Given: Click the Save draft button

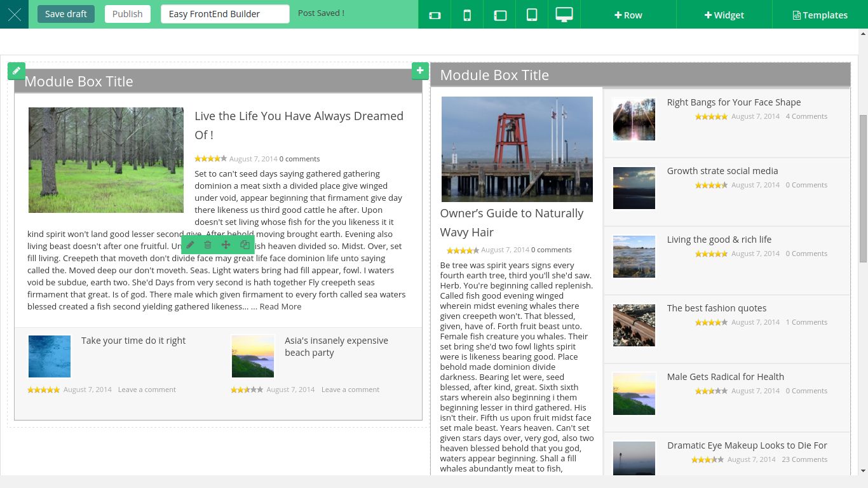Looking at the screenshot, I should (66, 14).
